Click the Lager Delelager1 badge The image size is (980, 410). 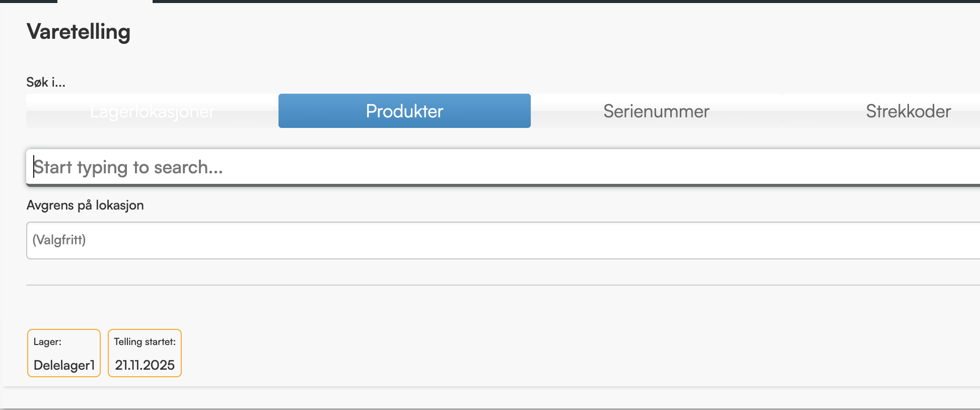coord(64,353)
